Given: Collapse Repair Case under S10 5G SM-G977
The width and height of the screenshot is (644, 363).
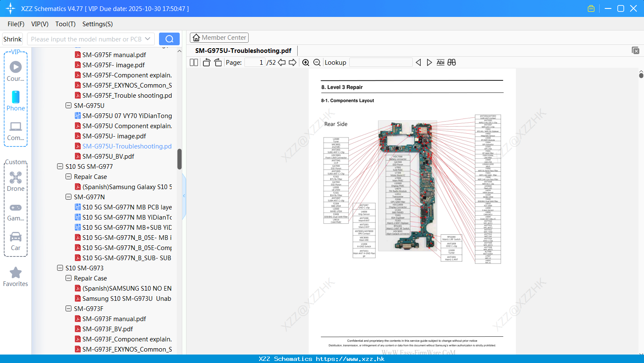Looking at the screenshot, I should [x=69, y=176].
